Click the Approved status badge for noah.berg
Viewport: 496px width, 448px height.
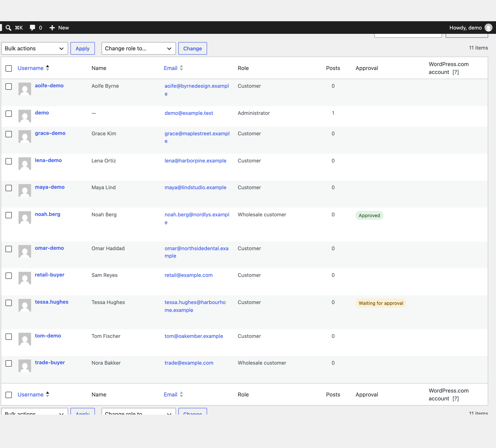tap(369, 215)
